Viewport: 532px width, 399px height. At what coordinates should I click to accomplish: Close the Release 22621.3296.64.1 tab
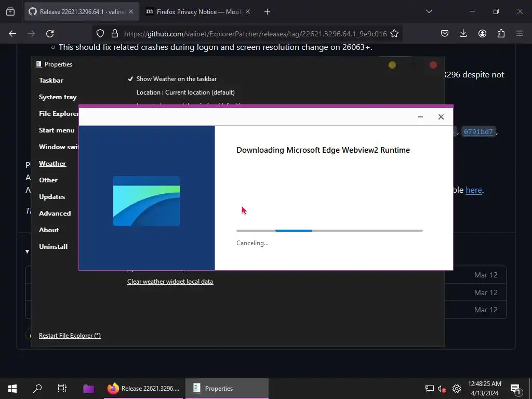pos(131,11)
